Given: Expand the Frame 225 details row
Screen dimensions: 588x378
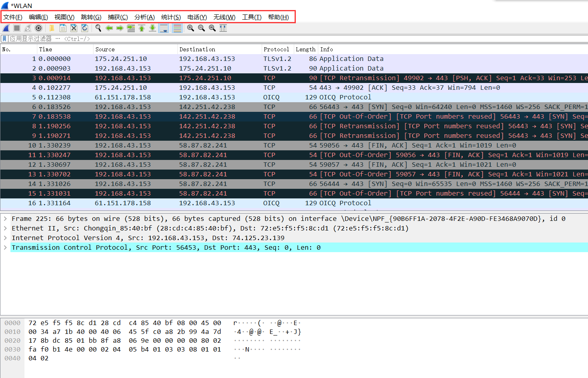Looking at the screenshot, I should click(x=5, y=218).
